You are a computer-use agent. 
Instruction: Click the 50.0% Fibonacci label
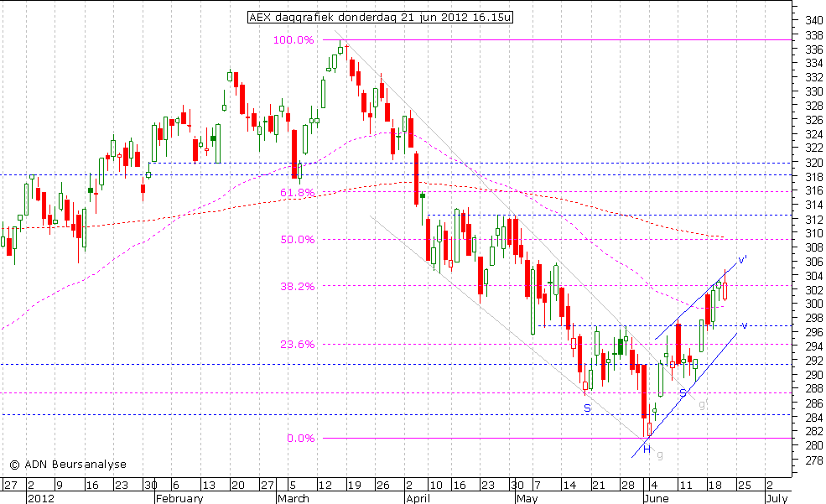click(x=297, y=240)
